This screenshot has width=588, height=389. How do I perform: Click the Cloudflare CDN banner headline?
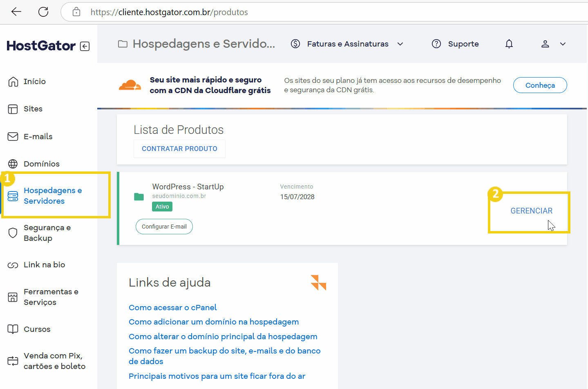click(210, 85)
